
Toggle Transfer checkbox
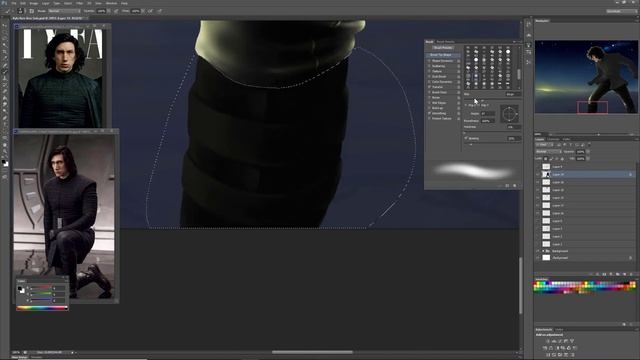coord(429,87)
